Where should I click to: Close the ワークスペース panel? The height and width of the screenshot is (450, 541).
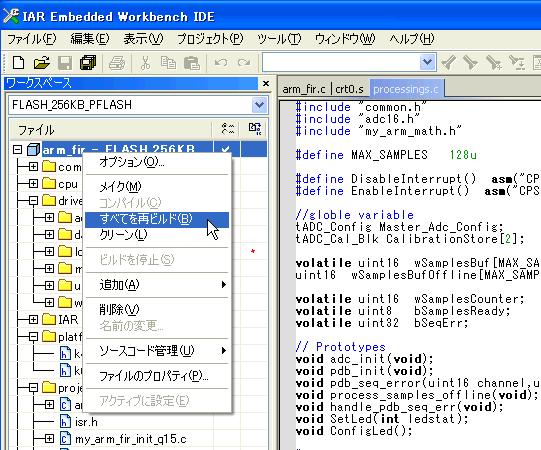[266, 84]
